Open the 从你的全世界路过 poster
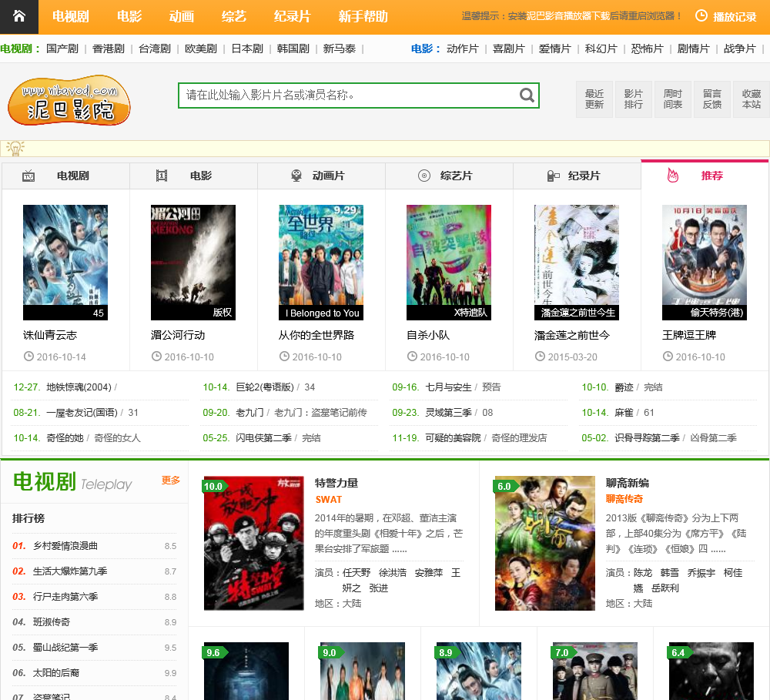Viewport: 770px width, 700px height. [x=320, y=263]
